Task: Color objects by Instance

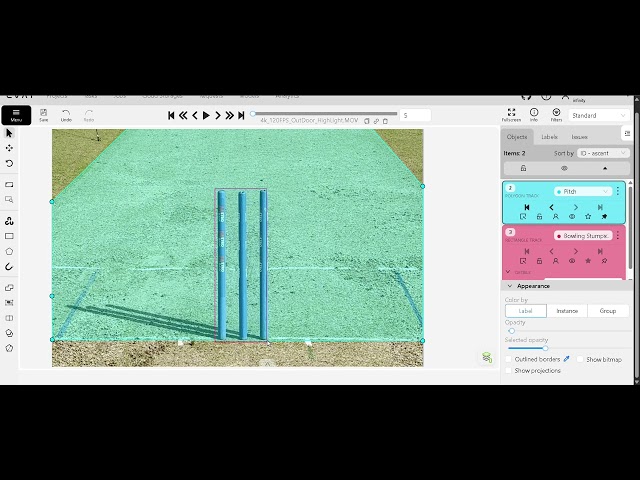Action: coord(567,311)
